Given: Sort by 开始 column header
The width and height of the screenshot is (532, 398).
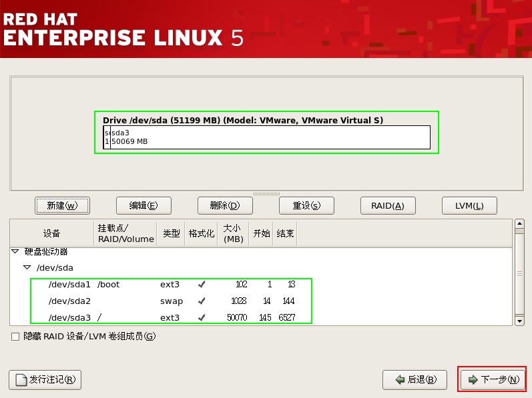Looking at the screenshot, I should pos(261,233).
